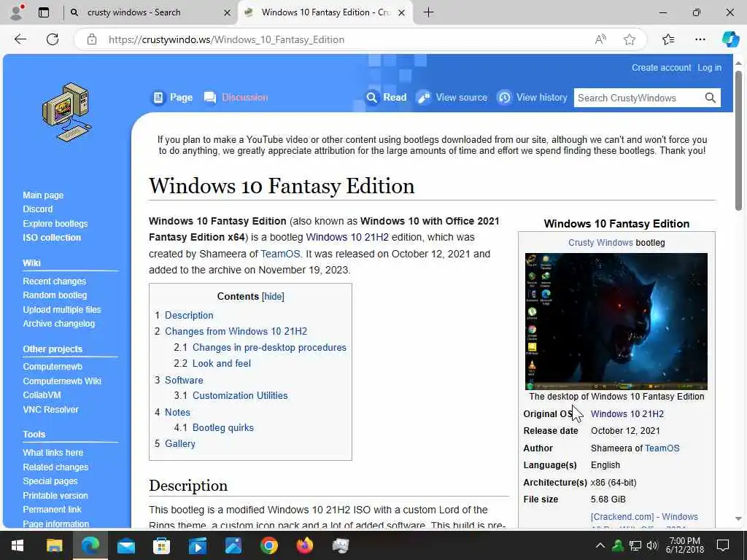
Task: Go to Changes from Windows 10 21H2 section
Action: (236, 332)
